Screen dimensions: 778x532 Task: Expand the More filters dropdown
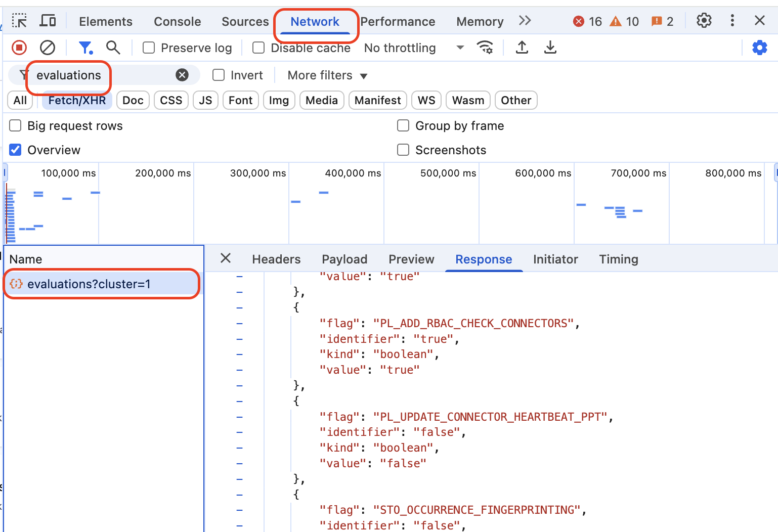pos(327,75)
